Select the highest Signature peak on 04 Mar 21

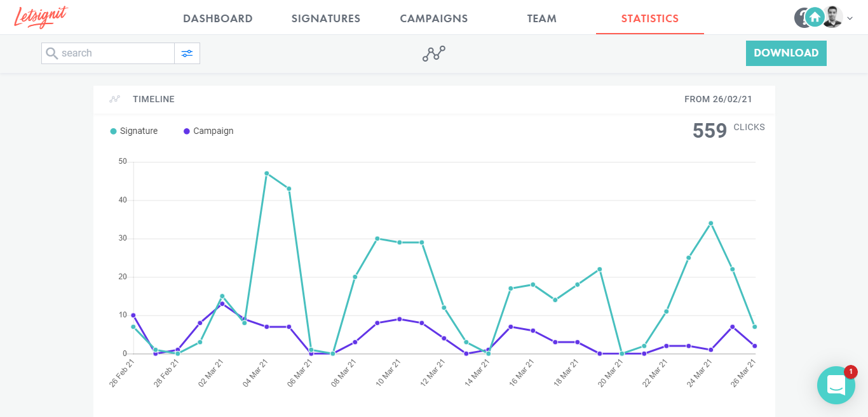coord(266,172)
